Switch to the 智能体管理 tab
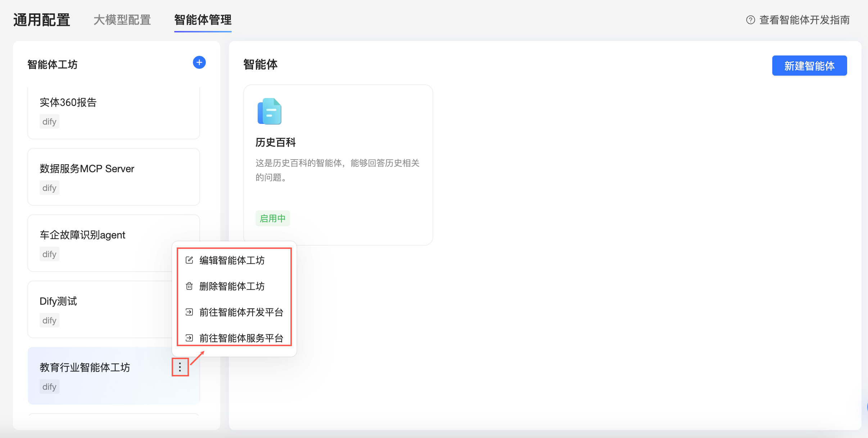 (203, 20)
